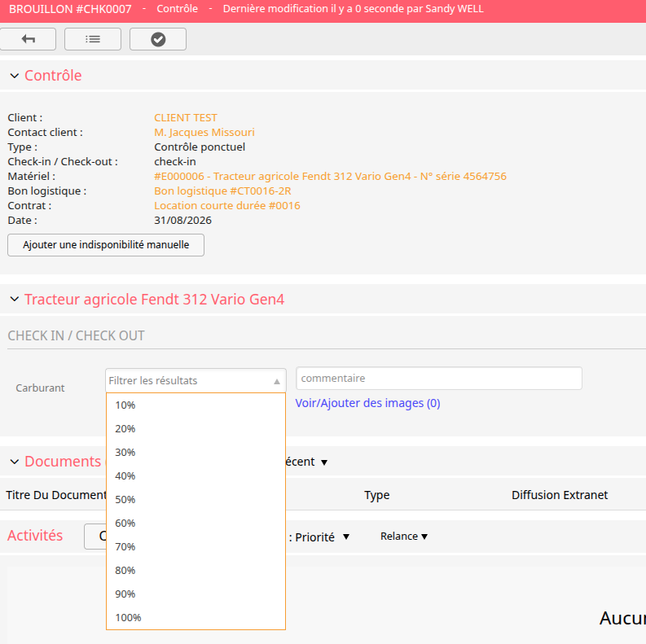
Task: Select 60% fuel level option
Action: (x=196, y=524)
